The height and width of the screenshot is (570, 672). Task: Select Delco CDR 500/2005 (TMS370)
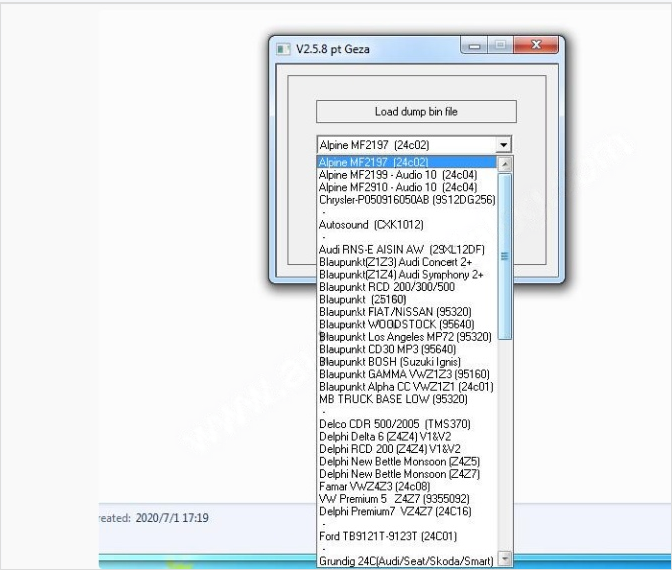pyautogui.click(x=407, y=423)
